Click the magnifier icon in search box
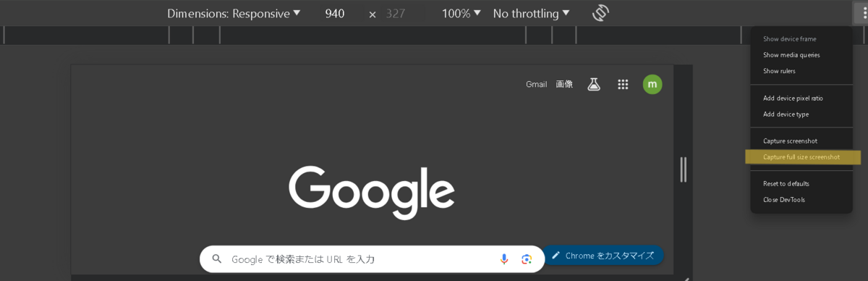The image size is (868, 281). point(216,259)
